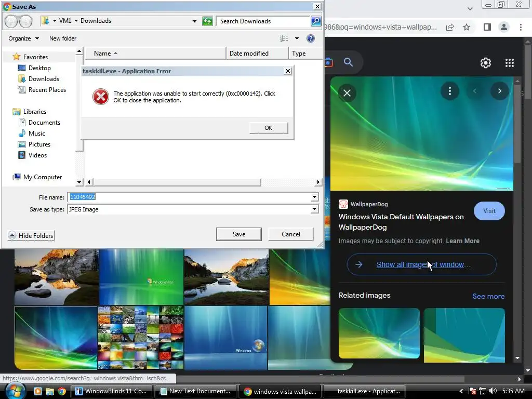Close the taskkill.exe Application Error dialog
This screenshot has height=399, width=532.
(287, 71)
